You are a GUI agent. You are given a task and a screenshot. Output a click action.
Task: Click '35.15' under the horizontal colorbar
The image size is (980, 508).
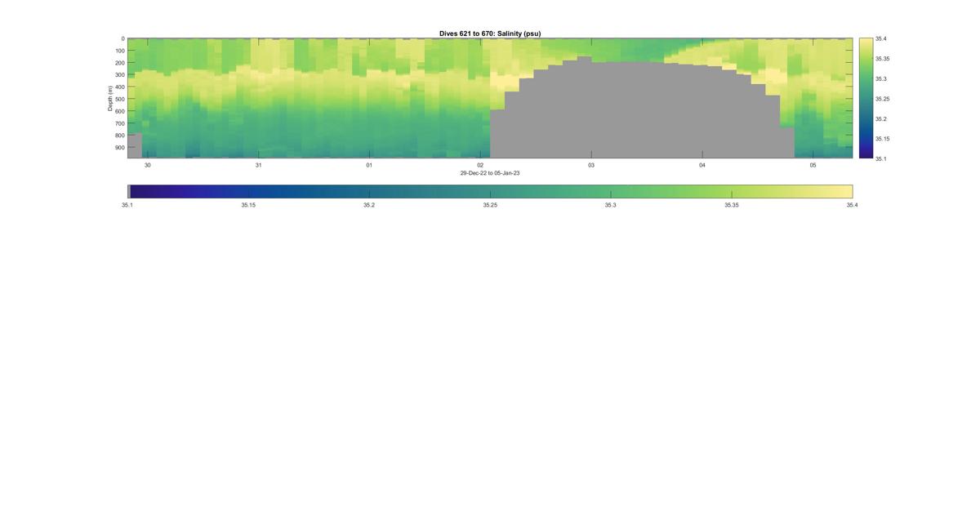[x=248, y=205]
